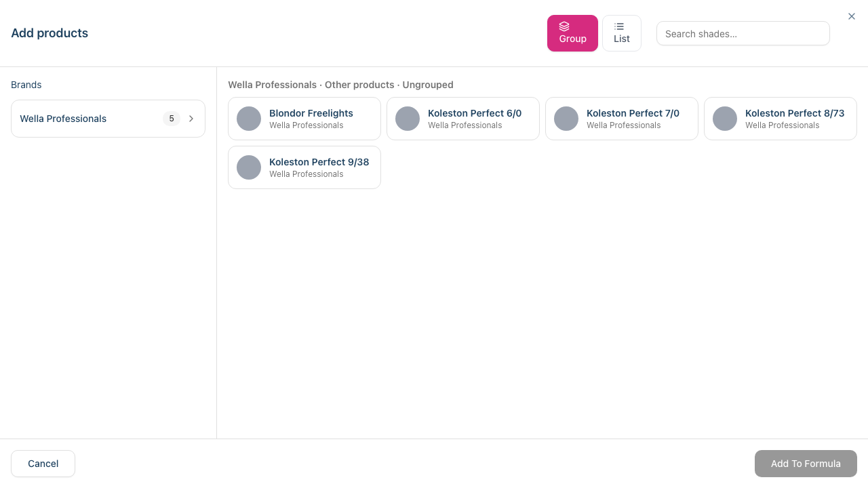Viewport: 868px width, 488px height.
Task: Close the Add products dialog
Action: 852,16
